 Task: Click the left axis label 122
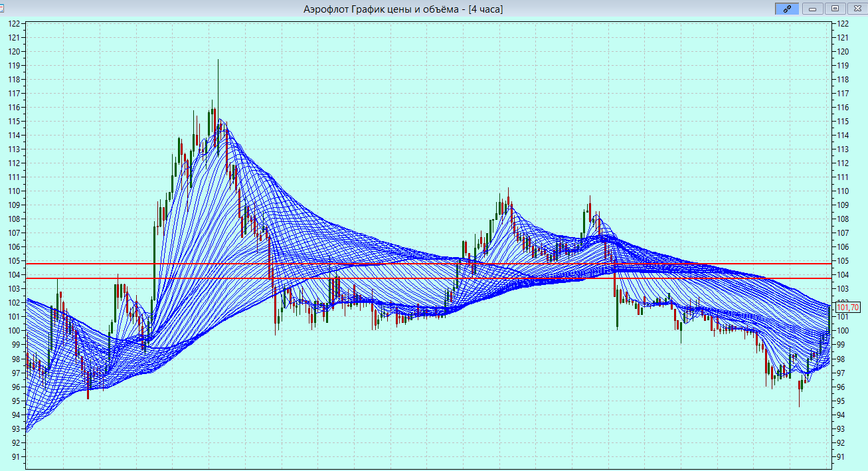tap(15, 24)
